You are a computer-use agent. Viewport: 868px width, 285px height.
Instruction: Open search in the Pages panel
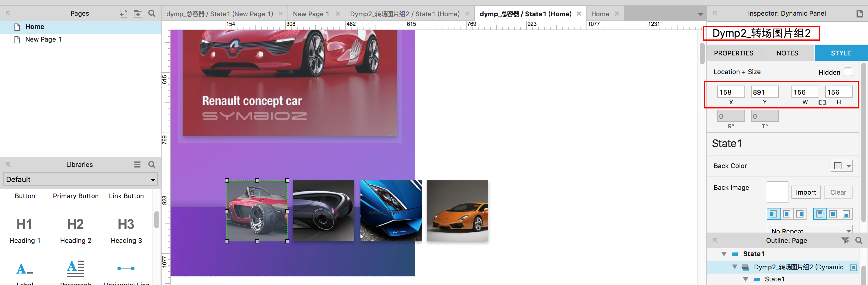(152, 14)
